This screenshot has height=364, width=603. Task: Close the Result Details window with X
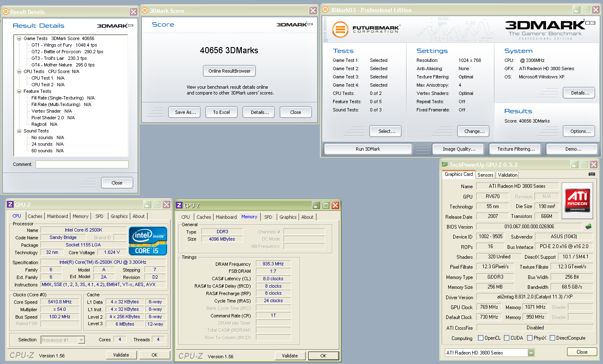point(133,12)
